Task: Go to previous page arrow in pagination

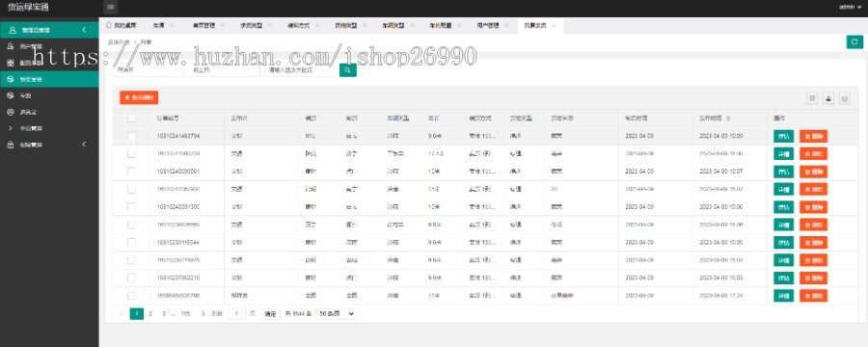Action: tap(122, 314)
